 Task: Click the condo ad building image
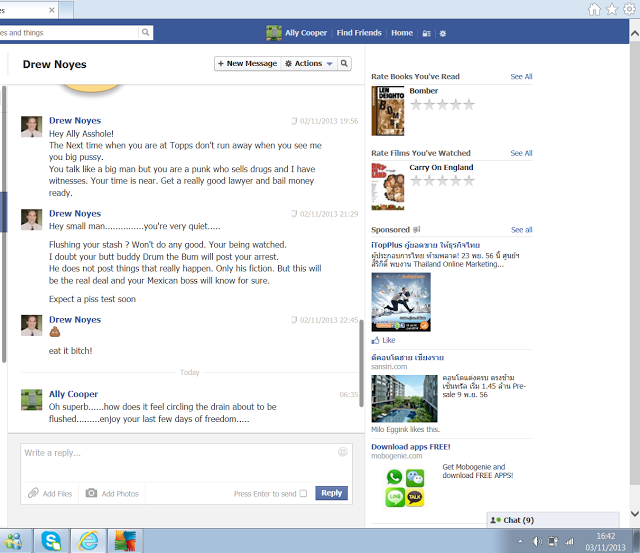[404, 398]
